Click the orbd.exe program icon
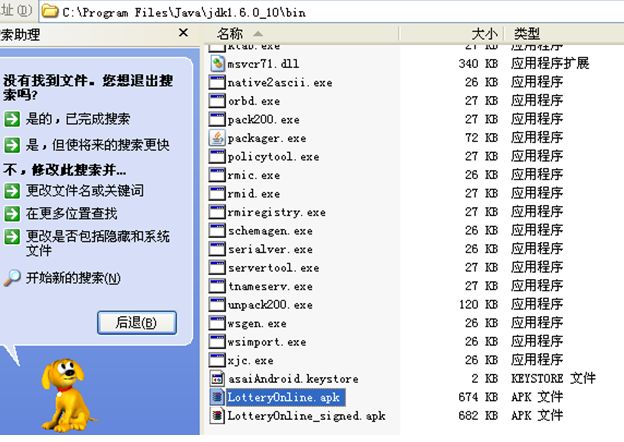Image resolution: width=624 pixels, height=442 pixels. [x=217, y=101]
